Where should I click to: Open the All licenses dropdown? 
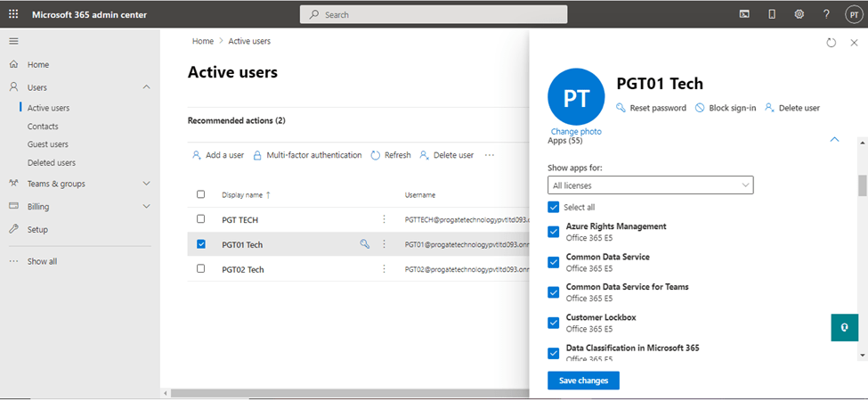pyautogui.click(x=651, y=185)
